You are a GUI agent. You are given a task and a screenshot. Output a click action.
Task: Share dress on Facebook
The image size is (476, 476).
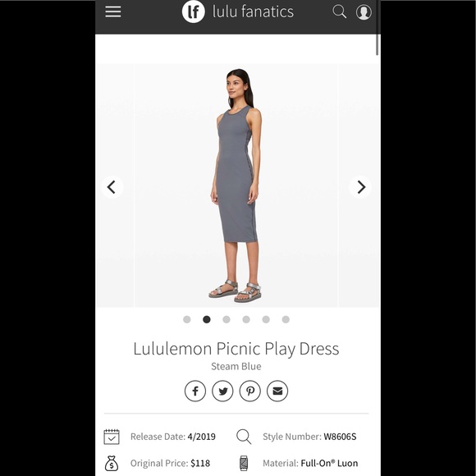[195, 391]
